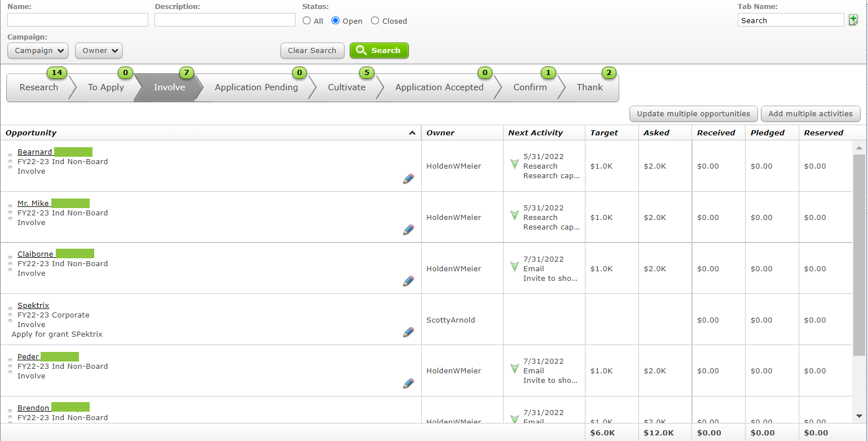Choose the Closed status option
Screen dimensions: 868x441
(375, 20)
